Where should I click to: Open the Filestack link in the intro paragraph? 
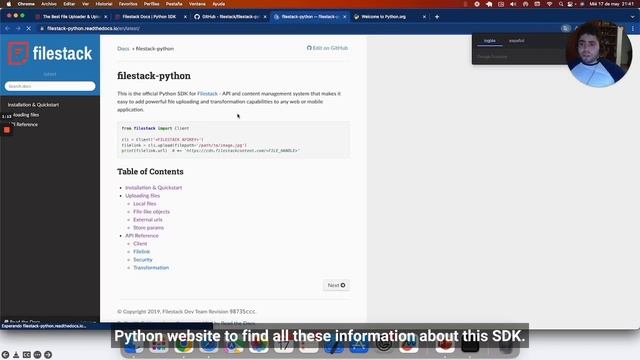[207, 93]
